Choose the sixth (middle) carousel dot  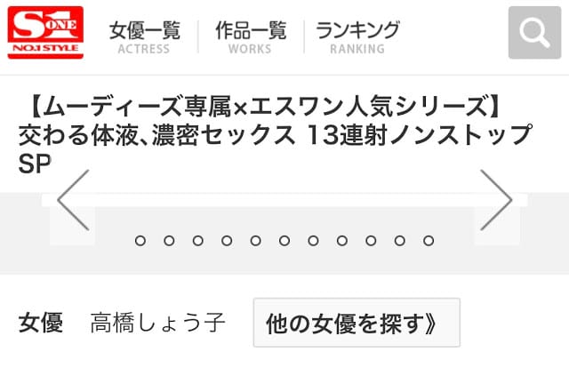click(x=284, y=240)
